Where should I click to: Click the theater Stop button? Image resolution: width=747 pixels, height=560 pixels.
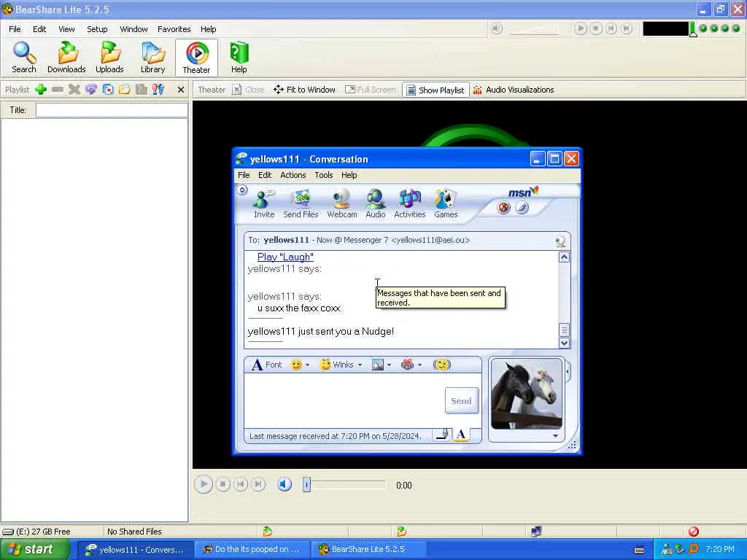tap(222, 485)
